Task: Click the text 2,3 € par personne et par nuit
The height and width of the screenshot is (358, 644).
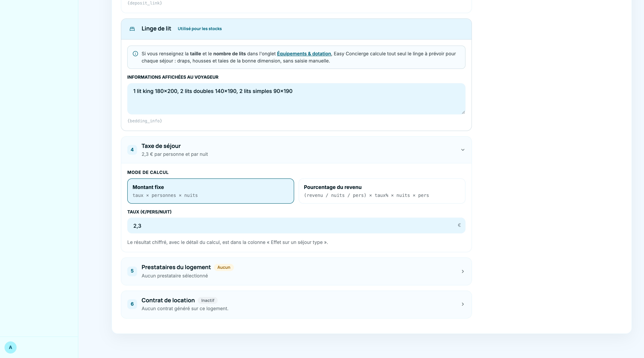Action: 175,154
